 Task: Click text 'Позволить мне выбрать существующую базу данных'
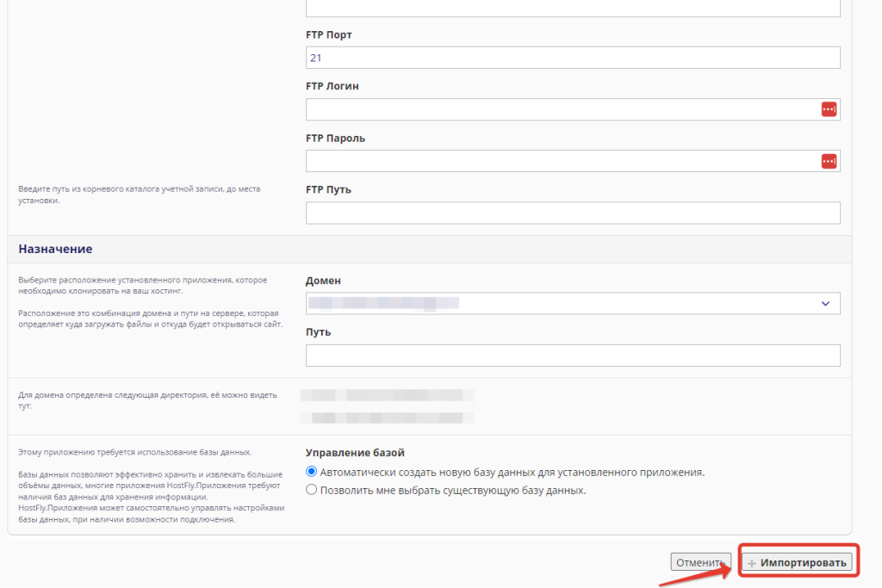click(x=452, y=490)
